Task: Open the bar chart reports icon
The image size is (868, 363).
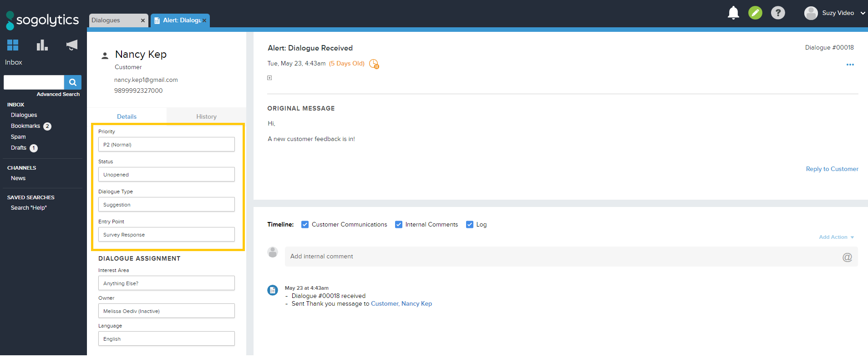Action: 42,45
